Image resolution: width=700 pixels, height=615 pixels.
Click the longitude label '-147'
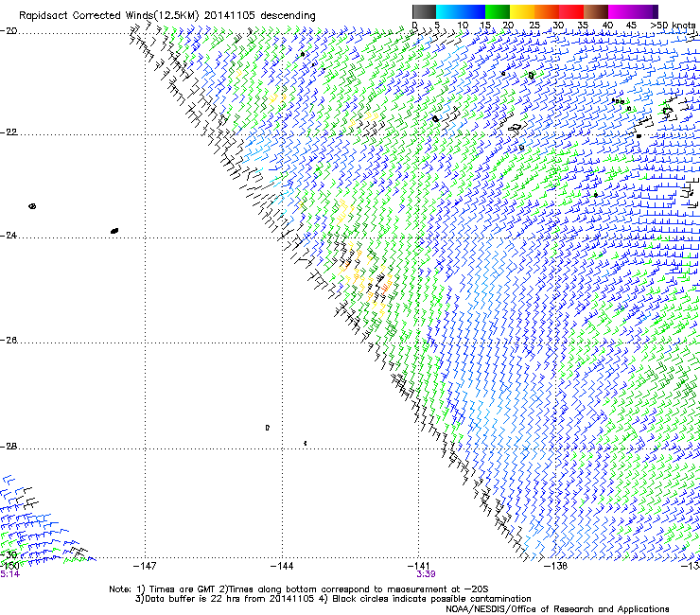tap(145, 567)
